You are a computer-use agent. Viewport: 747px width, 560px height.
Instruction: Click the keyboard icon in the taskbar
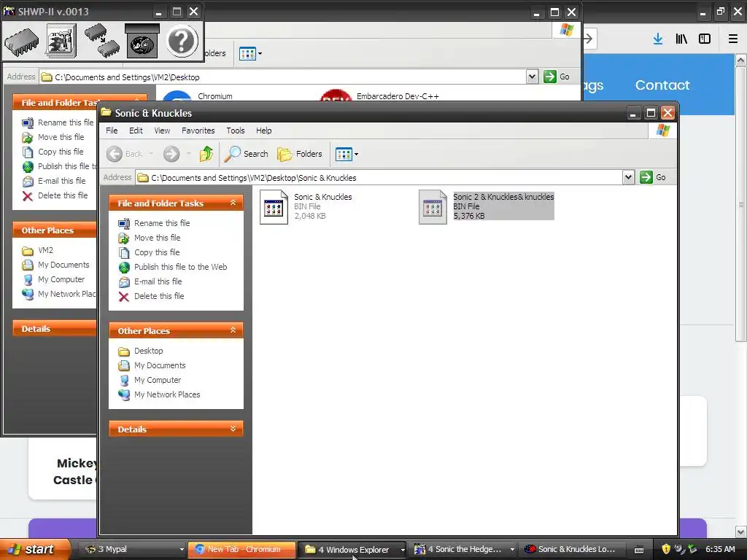[639, 550]
